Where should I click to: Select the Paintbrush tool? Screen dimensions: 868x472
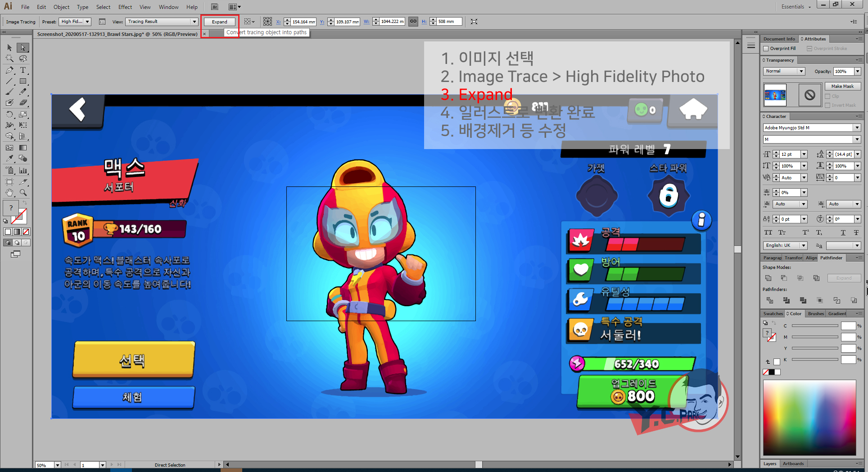(9, 92)
